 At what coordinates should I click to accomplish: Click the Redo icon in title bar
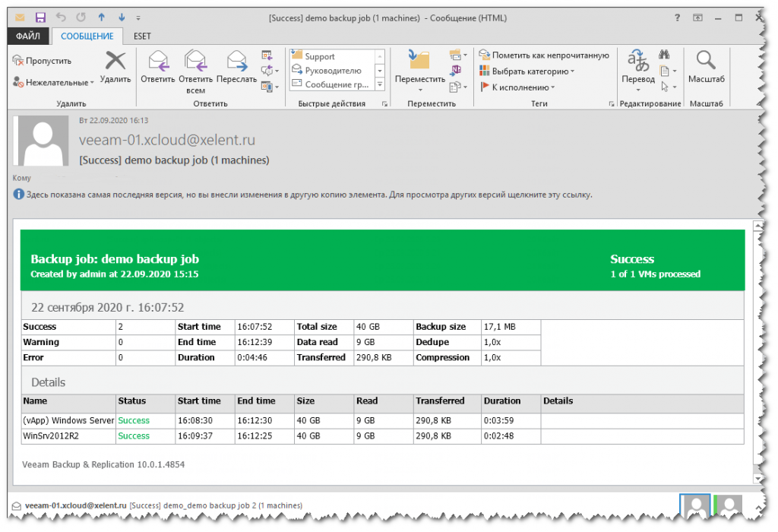pyautogui.click(x=81, y=17)
